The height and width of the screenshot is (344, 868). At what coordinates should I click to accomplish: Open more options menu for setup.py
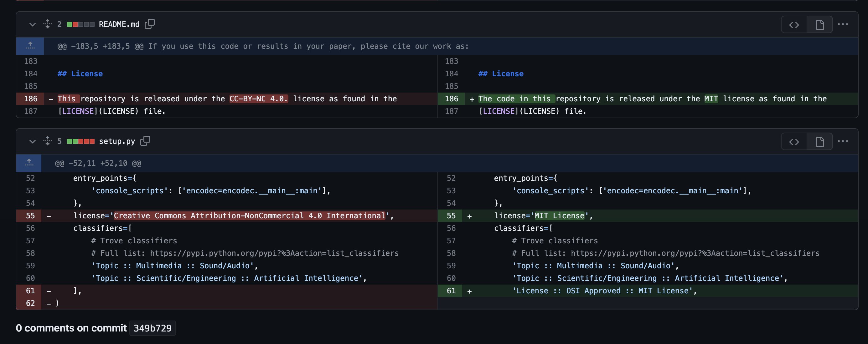click(x=843, y=141)
